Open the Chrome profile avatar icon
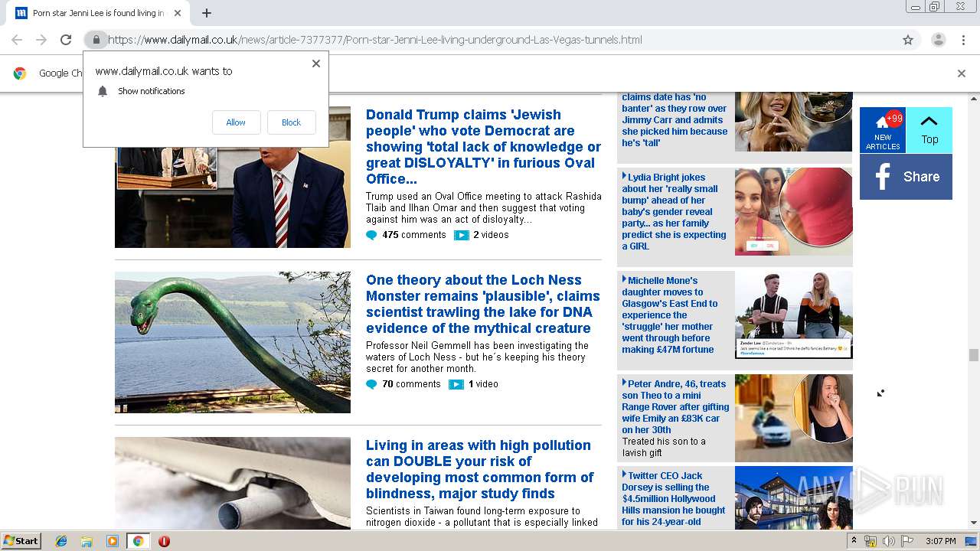 [938, 40]
